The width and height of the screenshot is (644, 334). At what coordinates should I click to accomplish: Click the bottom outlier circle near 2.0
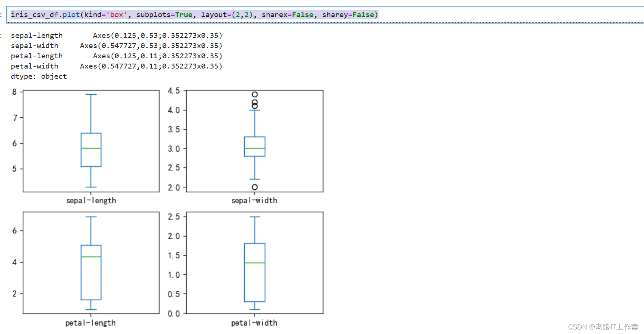pyautogui.click(x=255, y=187)
